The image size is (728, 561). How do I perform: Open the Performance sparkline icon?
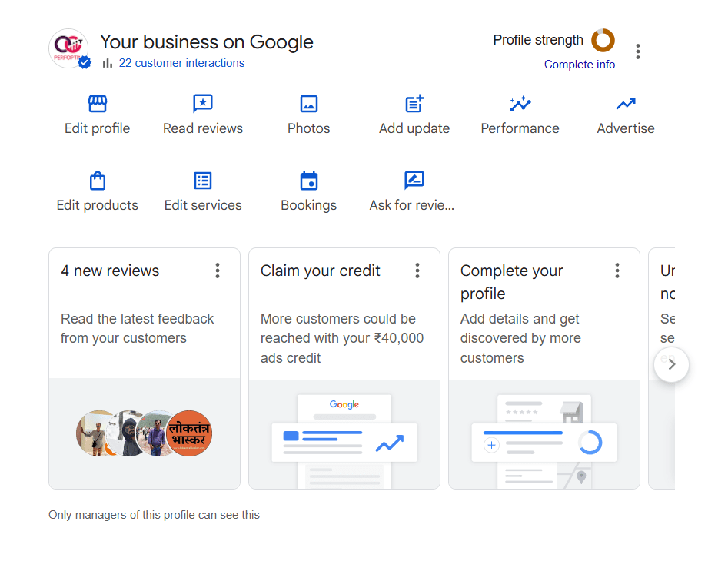tap(520, 104)
